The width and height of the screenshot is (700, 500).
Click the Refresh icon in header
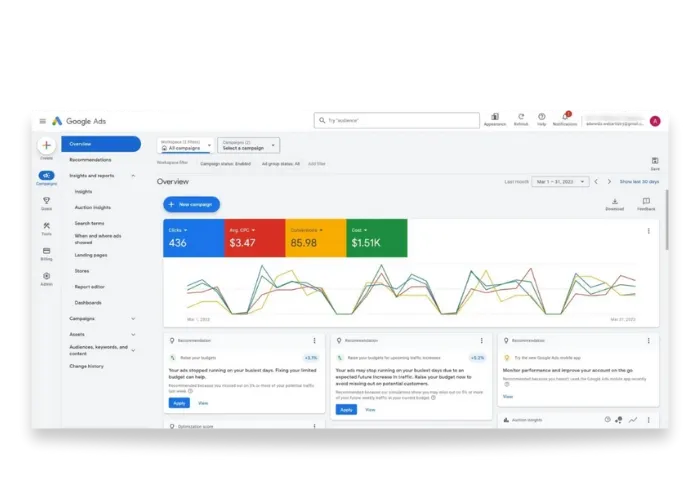click(521, 117)
